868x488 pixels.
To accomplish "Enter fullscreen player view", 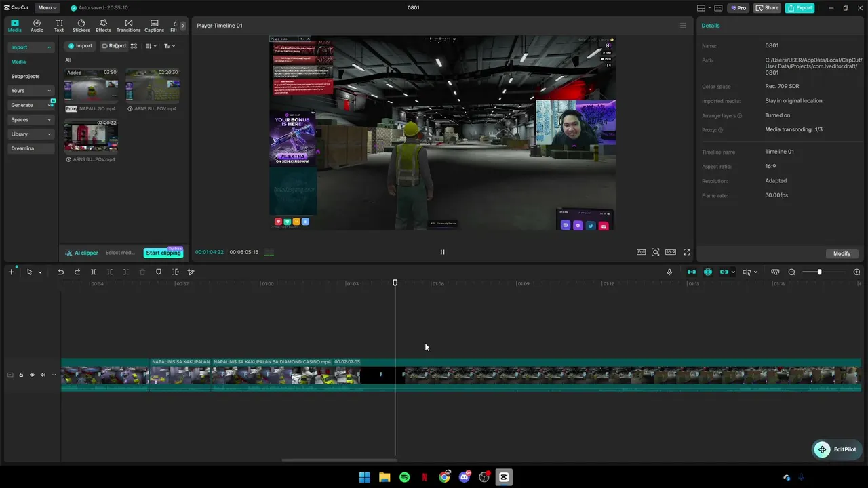I will point(686,252).
